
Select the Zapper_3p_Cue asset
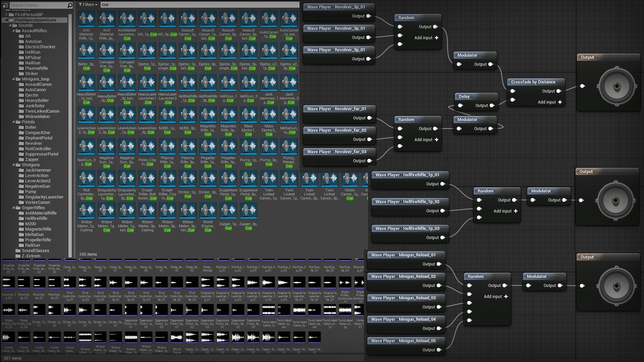pyautogui.click(x=249, y=217)
